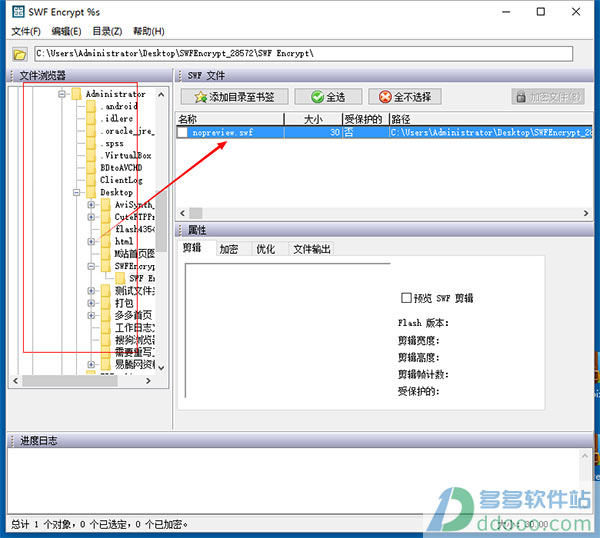Click file browser horizontal scroll right arrow

coord(148,381)
